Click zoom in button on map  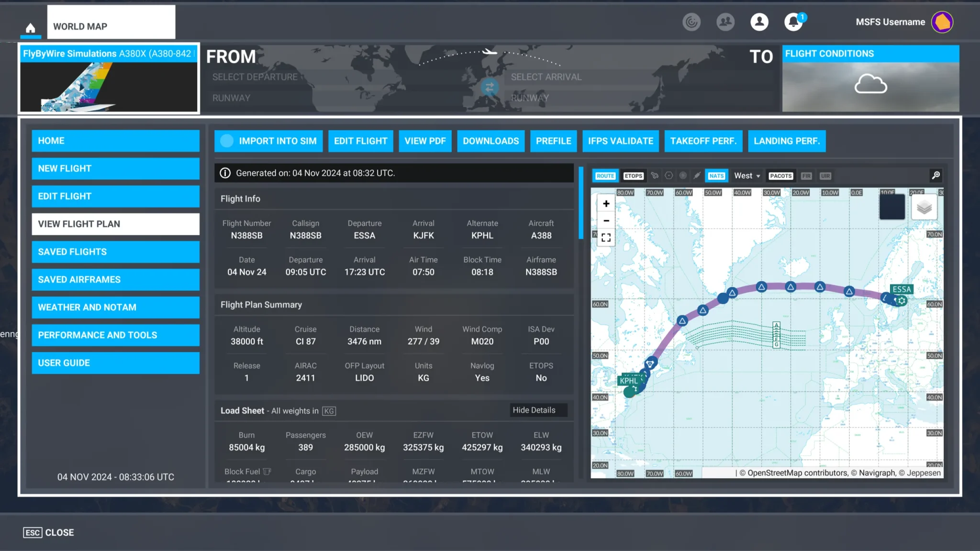pyautogui.click(x=605, y=203)
